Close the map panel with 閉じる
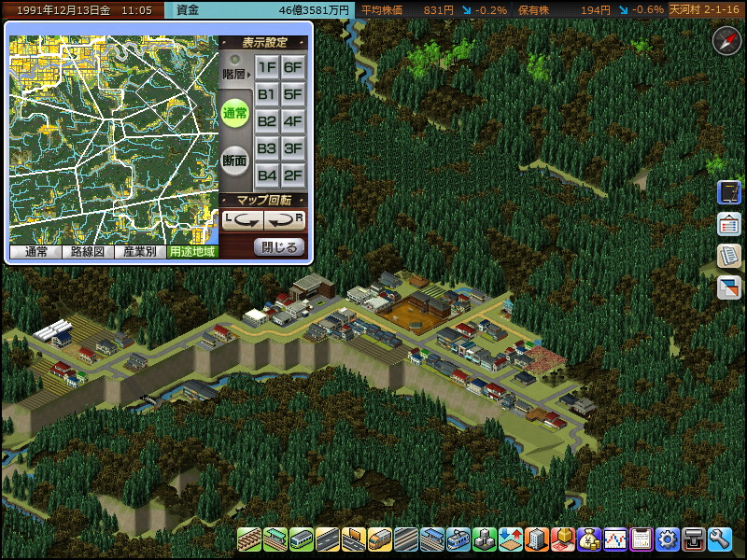747x560 pixels. [279, 247]
